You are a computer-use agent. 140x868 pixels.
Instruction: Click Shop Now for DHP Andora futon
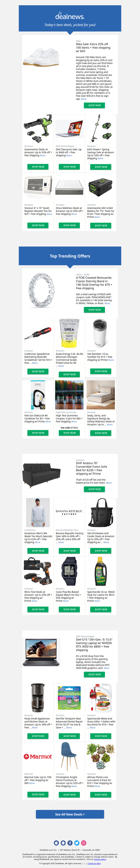[x=94, y=489]
